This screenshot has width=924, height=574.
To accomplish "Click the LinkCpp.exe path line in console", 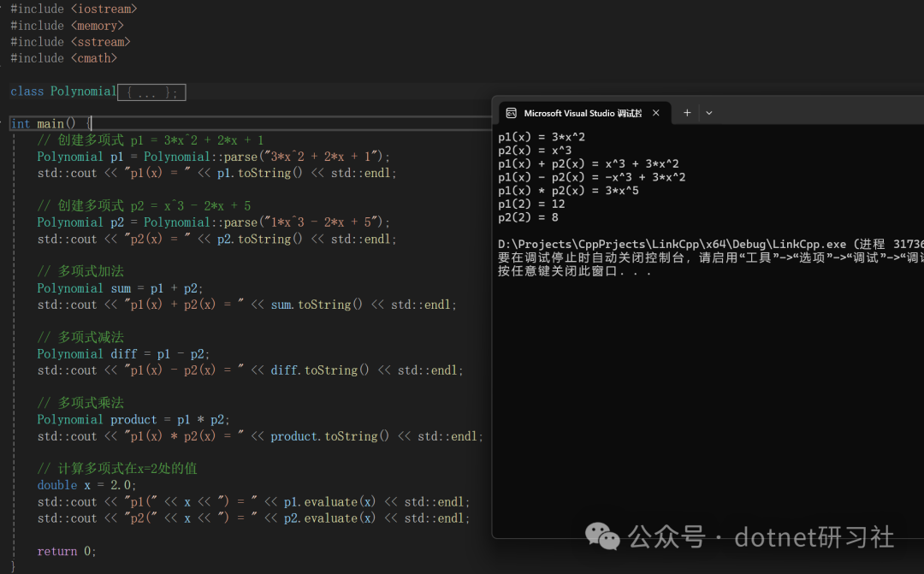I will tap(711, 244).
